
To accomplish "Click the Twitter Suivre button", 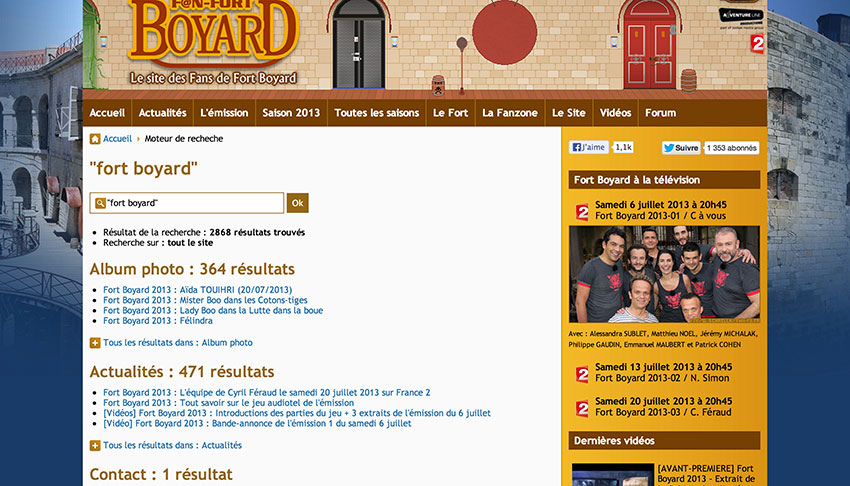I will tap(681, 148).
